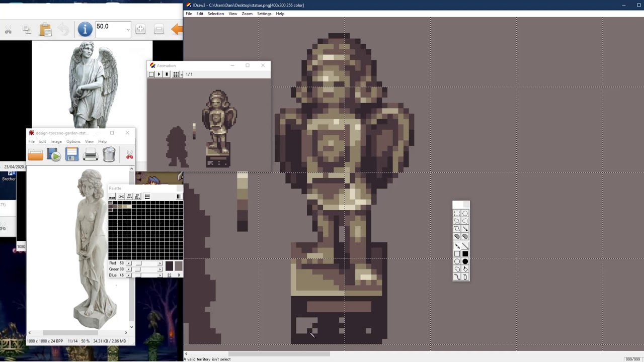Click the printer icon in IrfanView

[x=91, y=155]
